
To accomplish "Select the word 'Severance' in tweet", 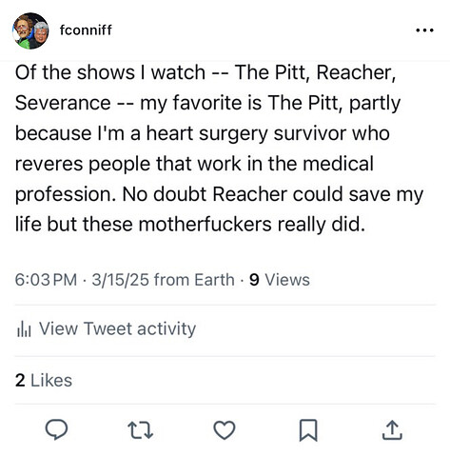I will pos(63,103).
